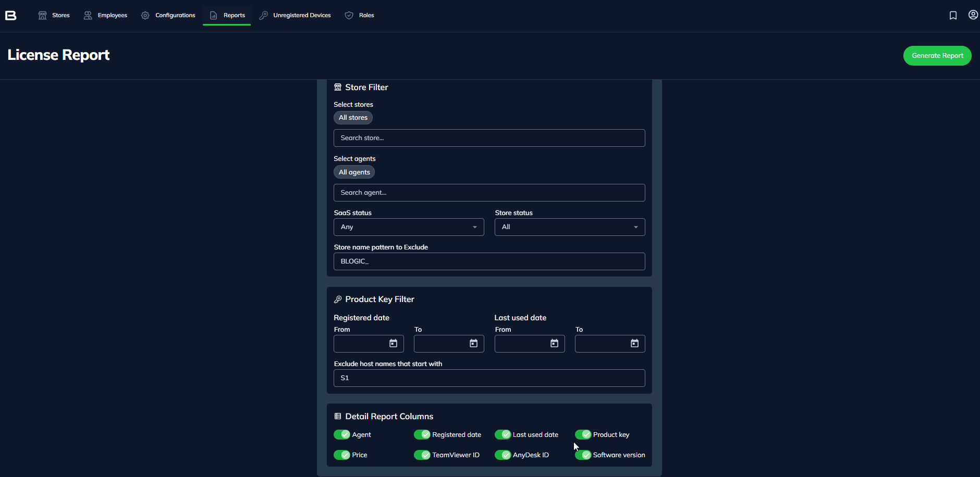The width and height of the screenshot is (980, 477).
Task: Open calendar picker for Last used To
Action: click(635, 344)
